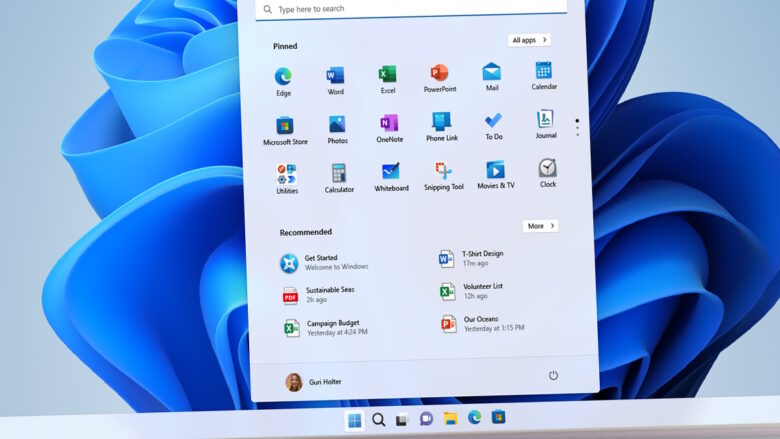Open the To Do app
Image resolution: width=780 pixels, height=439 pixels.
point(494,126)
